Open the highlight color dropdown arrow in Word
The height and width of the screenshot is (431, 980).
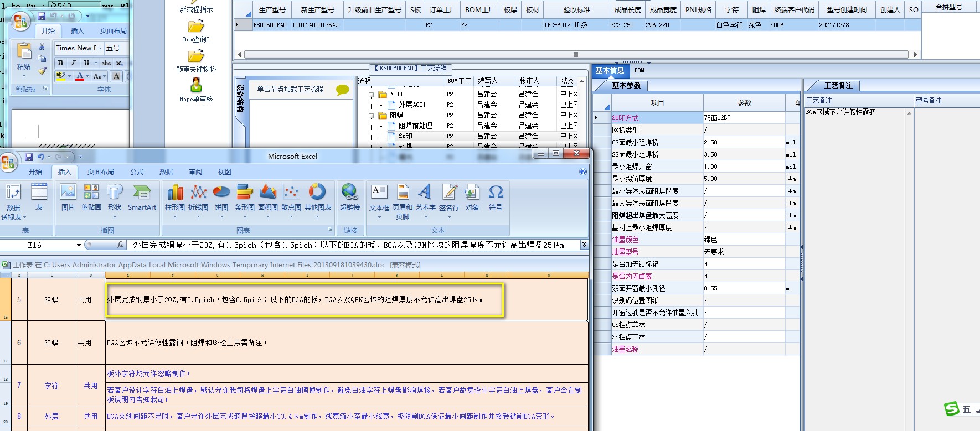click(70, 76)
